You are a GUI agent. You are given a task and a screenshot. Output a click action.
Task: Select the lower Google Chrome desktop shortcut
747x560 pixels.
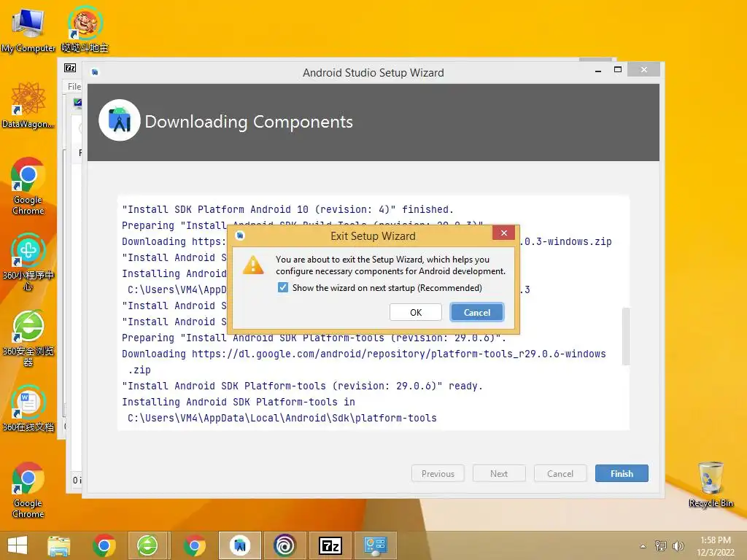[28, 489]
